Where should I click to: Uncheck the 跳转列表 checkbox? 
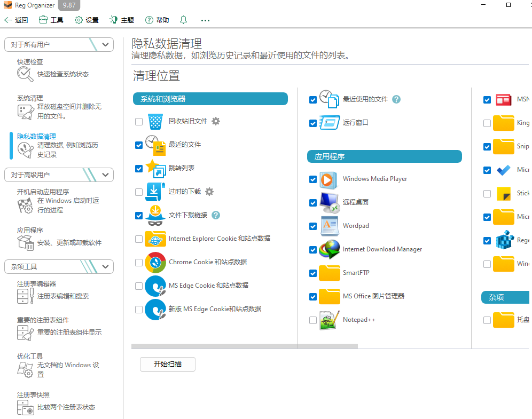tap(139, 169)
